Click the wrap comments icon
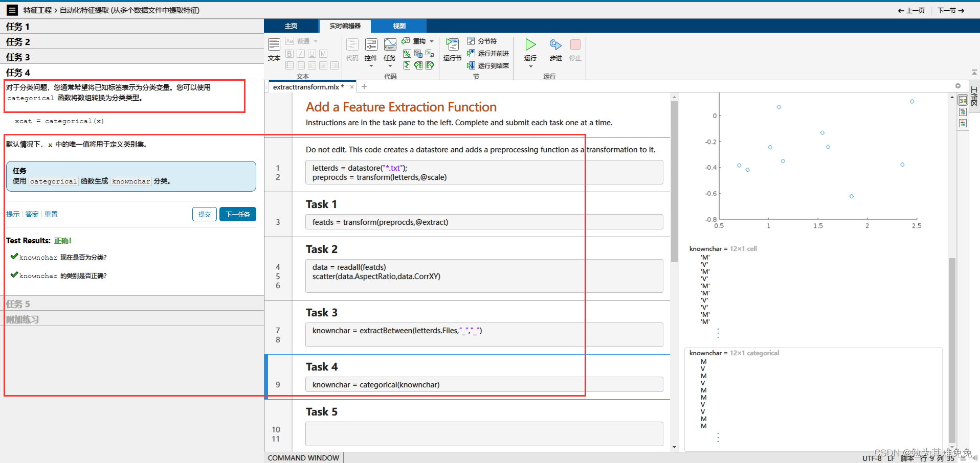 (x=430, y=53)
